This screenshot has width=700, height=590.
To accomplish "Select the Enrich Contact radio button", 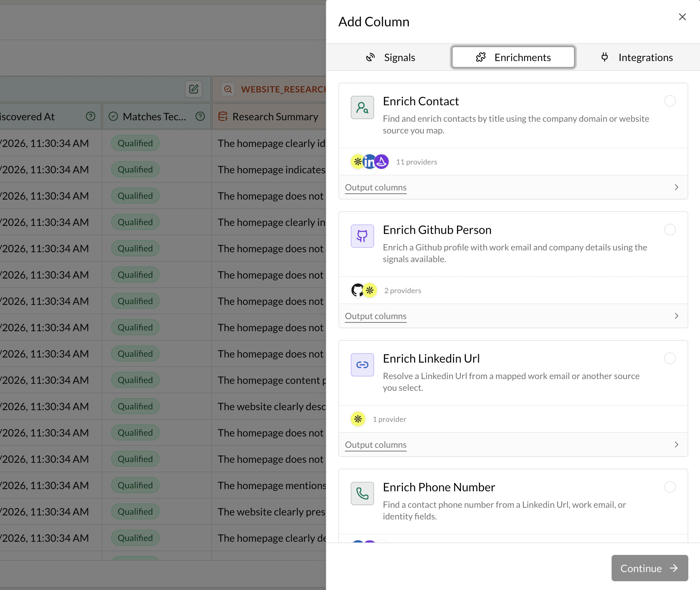I will tap(670, 101).
